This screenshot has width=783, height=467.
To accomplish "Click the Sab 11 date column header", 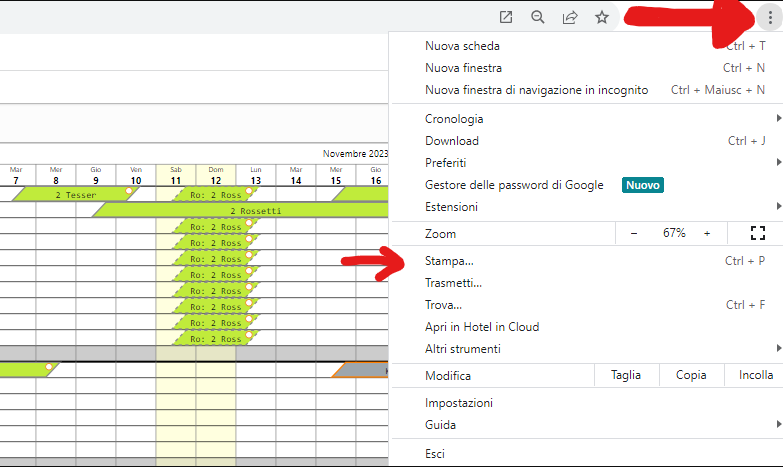I will (176, 175).
